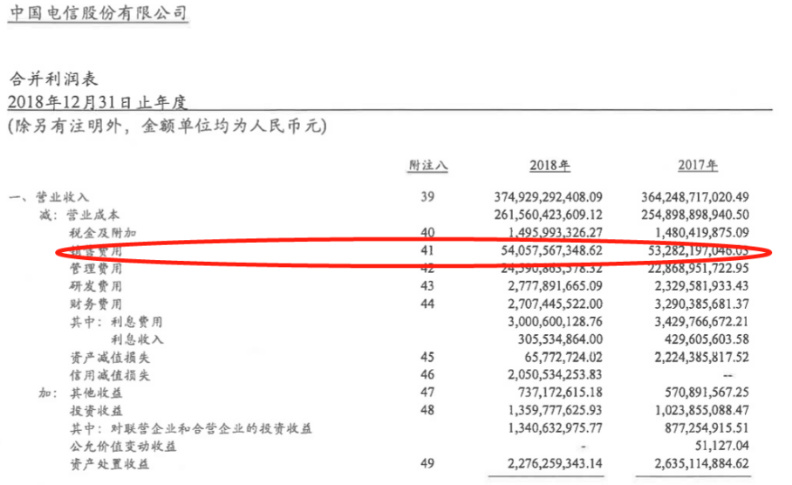This screenshot has height=485, width=792.
Task: Click note number 41 in the circled row
Action: tap(427, 250)
